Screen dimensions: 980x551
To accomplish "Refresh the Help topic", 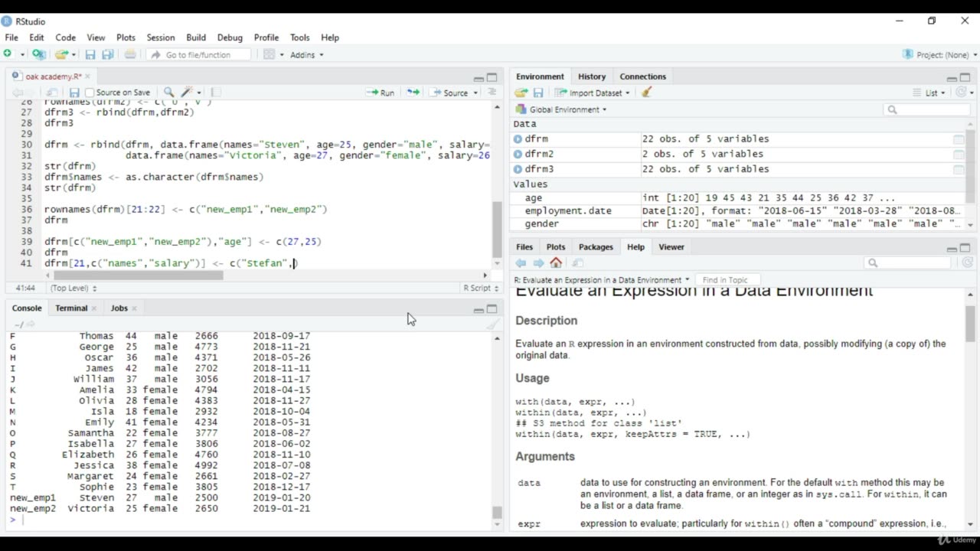I will 968,262.
